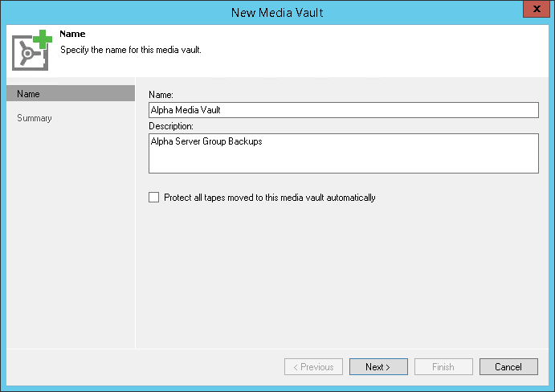Focus the Name field containing Alpha Media Vault

click(x=343, y=111)
